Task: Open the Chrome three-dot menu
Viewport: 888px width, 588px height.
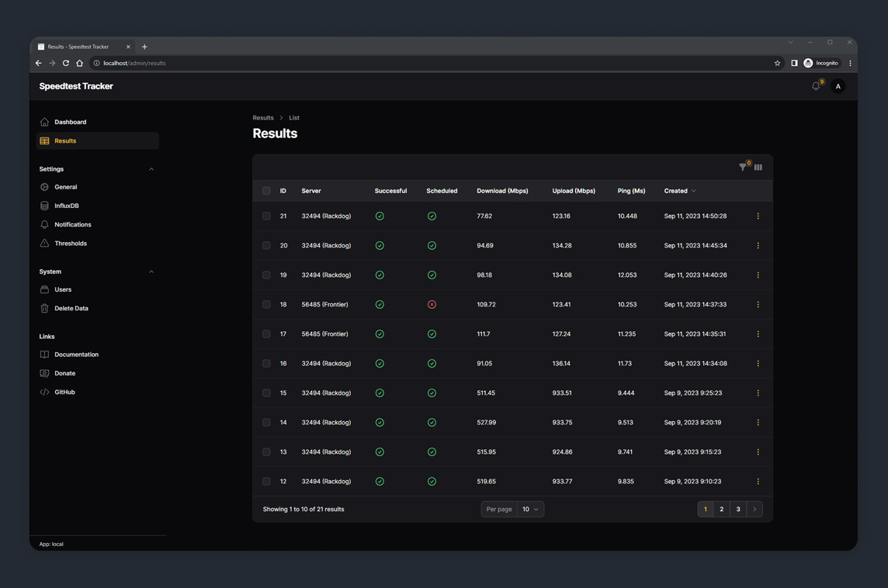Action: coord(850,63)
